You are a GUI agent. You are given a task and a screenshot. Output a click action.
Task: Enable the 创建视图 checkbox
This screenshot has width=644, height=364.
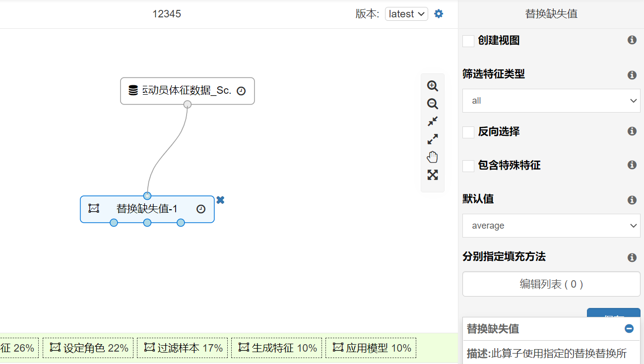pyautogui.click(x=468, y=41)
